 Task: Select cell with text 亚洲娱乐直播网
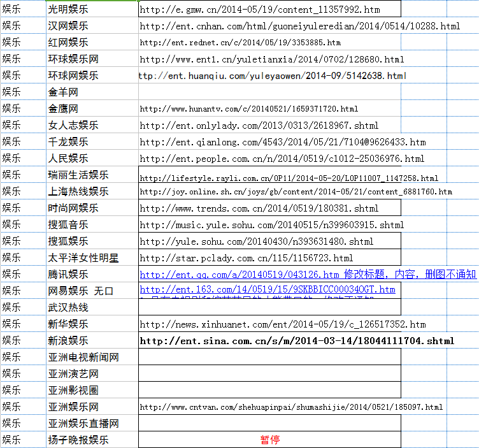click(92, 423)
